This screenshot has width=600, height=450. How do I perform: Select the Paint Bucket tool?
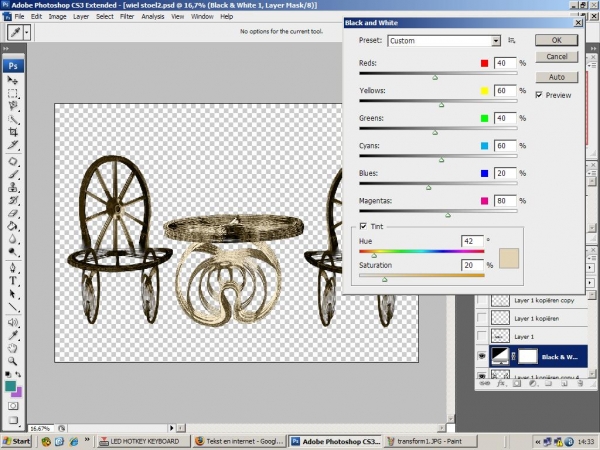point(13,226)
